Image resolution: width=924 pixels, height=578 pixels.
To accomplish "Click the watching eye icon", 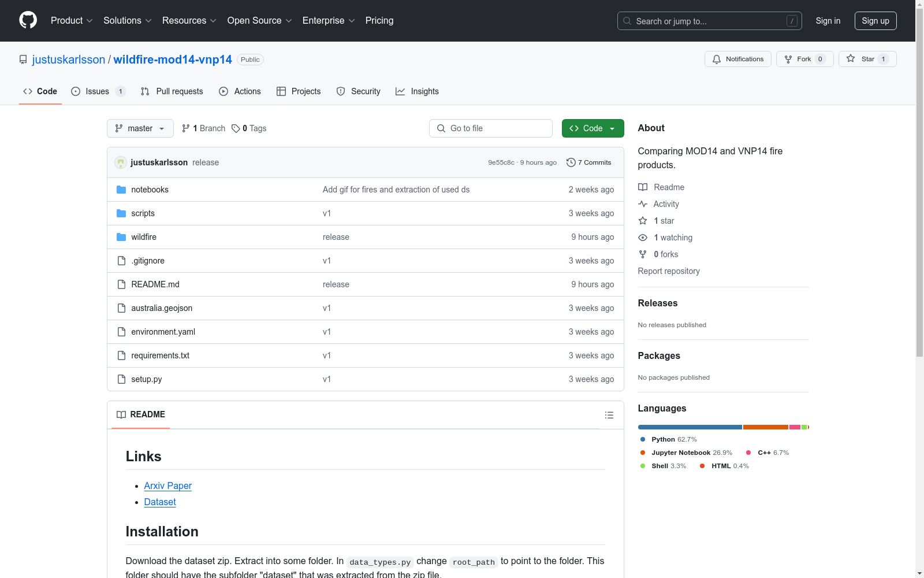I will (643, 238).
